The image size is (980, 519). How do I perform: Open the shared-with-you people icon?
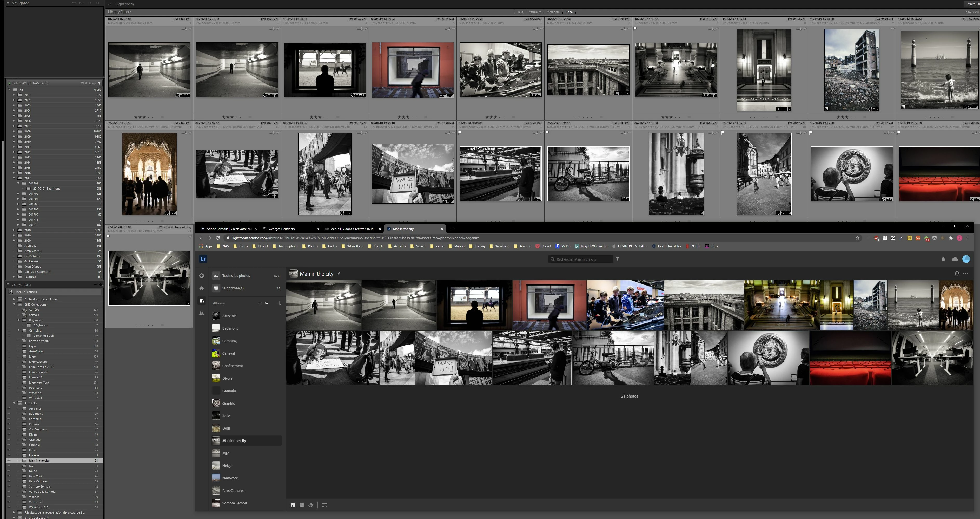(x=202, y=313)
